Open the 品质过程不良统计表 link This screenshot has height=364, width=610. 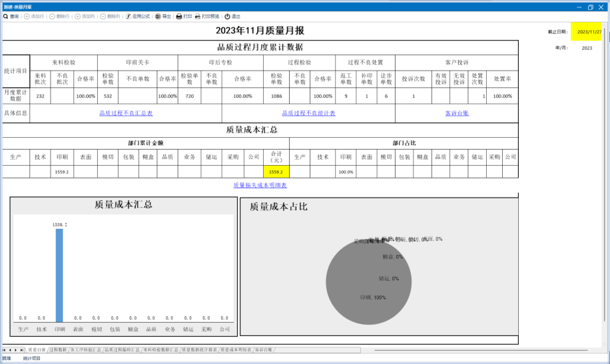point(308,113)
